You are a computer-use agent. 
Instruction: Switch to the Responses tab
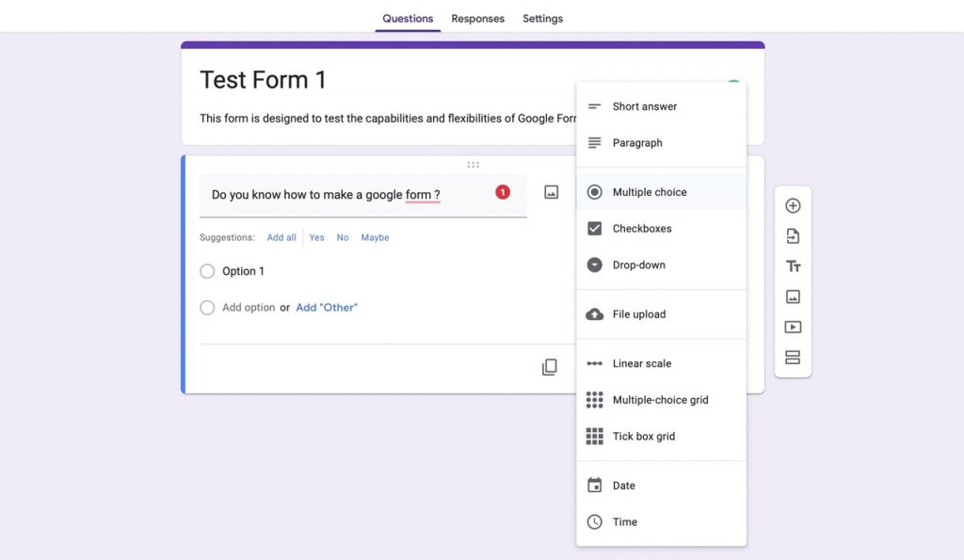point(477,19)
